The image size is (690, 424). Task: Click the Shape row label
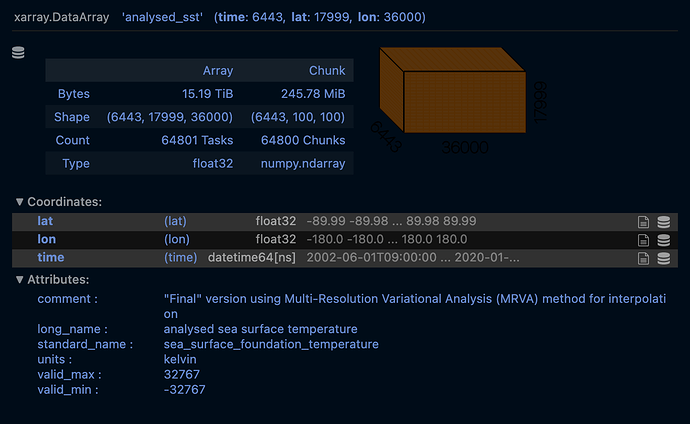[72, 117]
